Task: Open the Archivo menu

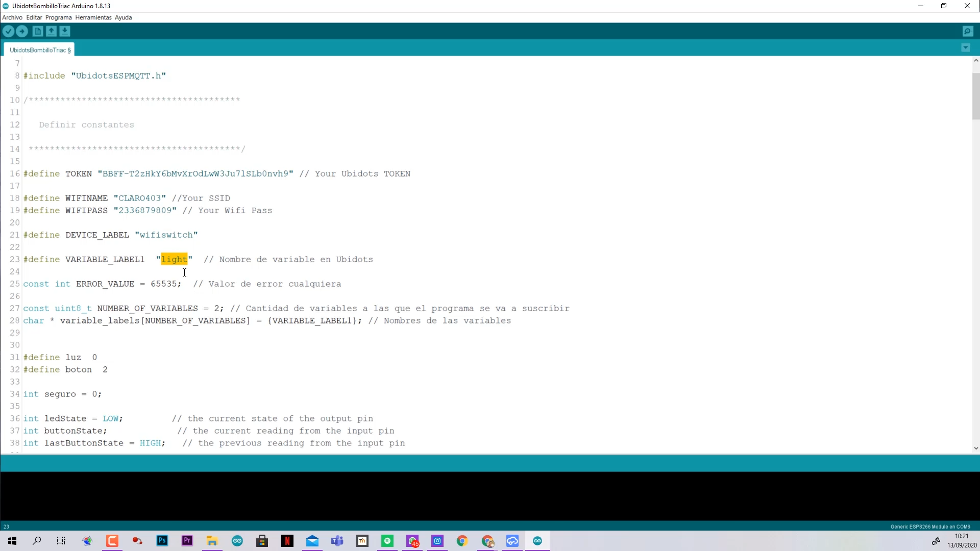Action: click(11, 17)
